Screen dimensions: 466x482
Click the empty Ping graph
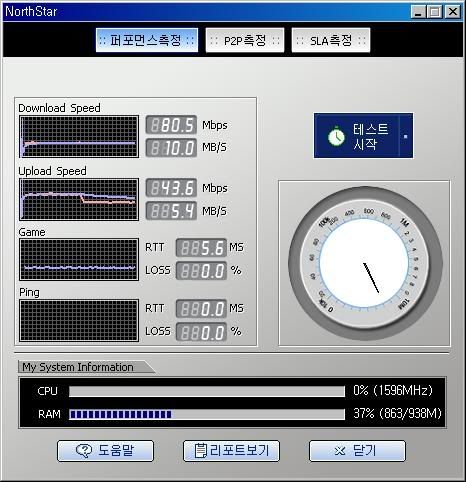click(x=79, y=320)
